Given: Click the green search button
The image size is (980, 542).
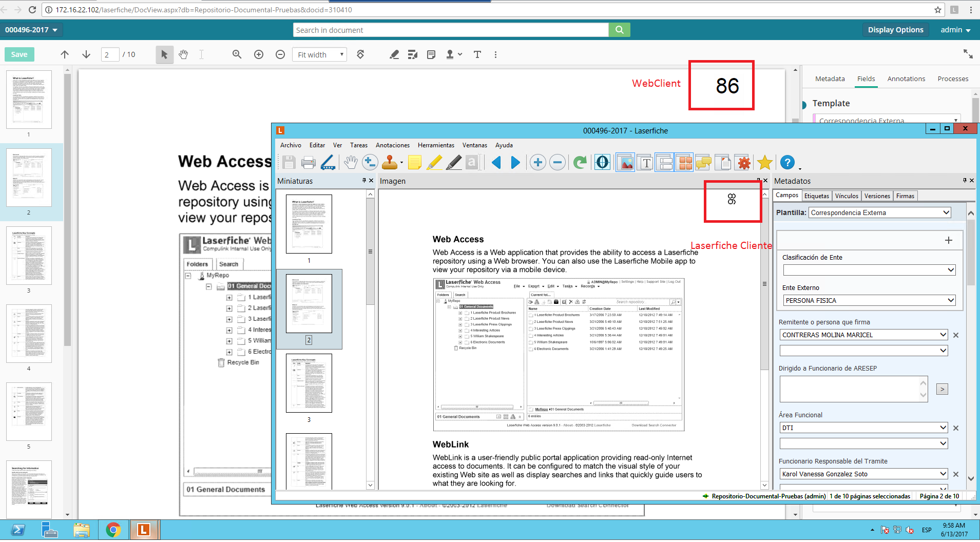Looking at the screenshot, I should point(620,30).
